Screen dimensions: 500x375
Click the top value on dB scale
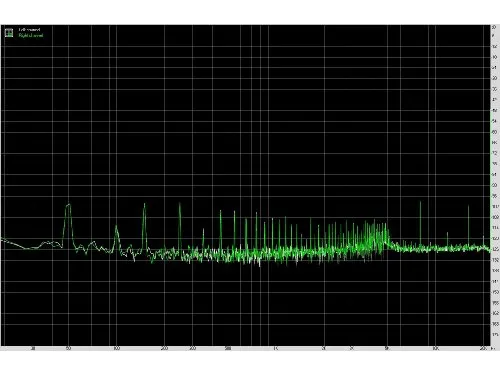point(494,27)
